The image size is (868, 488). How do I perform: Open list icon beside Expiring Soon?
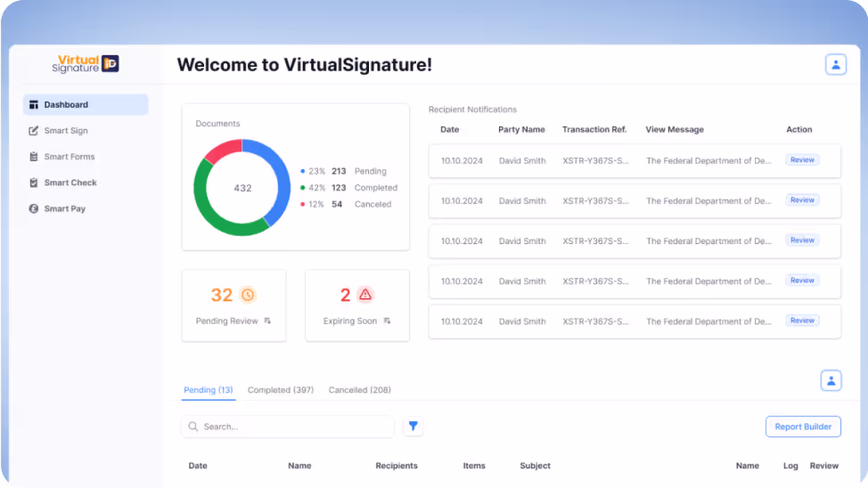(x=387, y=321)
